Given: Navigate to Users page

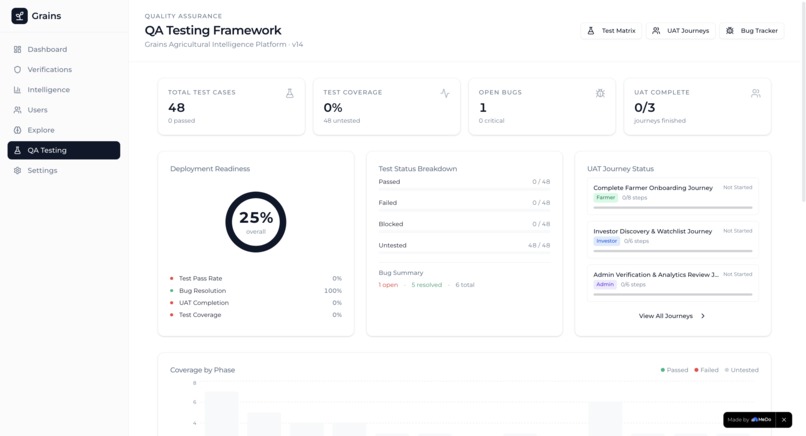Looking at the screenshot, I should tap(64, 110).
